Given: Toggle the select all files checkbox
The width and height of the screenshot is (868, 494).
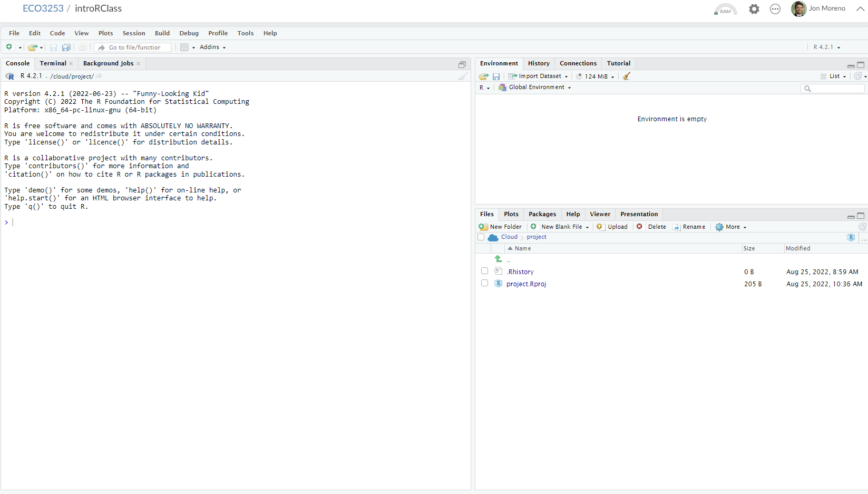Looking at the screenshot, I should pos(481,237).
